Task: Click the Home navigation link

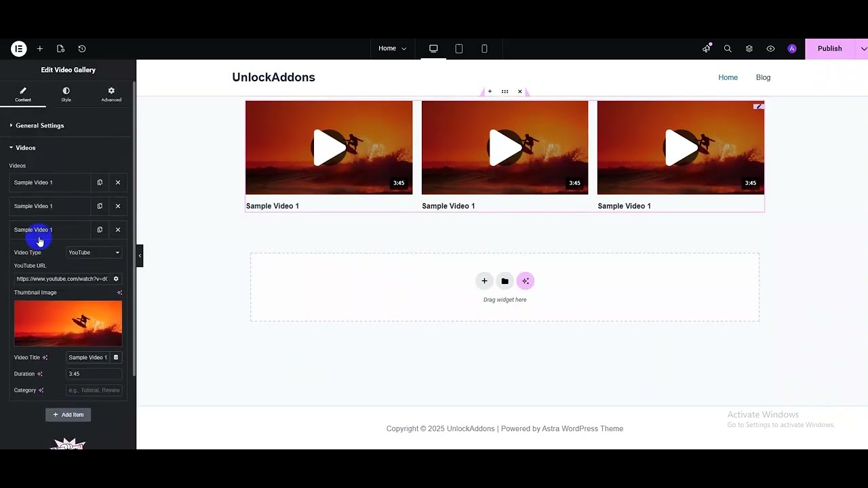Action: [x=728, y=77]
